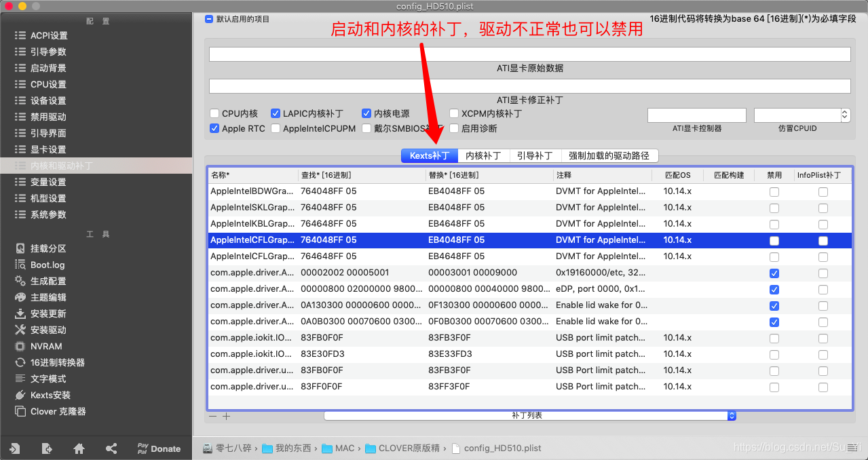This screenshot has height=460, width=868.
Task: Toggle LAPIC内核补丁 checkbox
Action: 276,113
